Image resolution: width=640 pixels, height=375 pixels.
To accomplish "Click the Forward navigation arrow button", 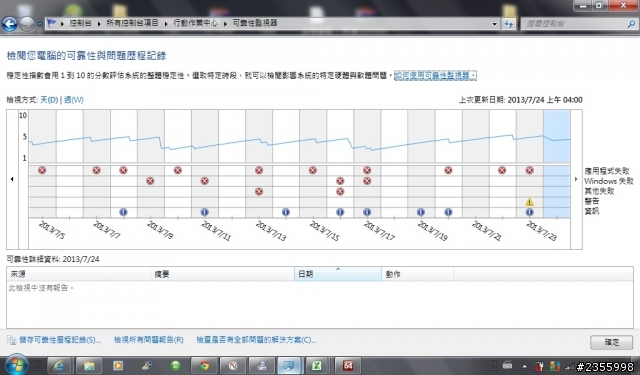I will [x=27, y=24].
